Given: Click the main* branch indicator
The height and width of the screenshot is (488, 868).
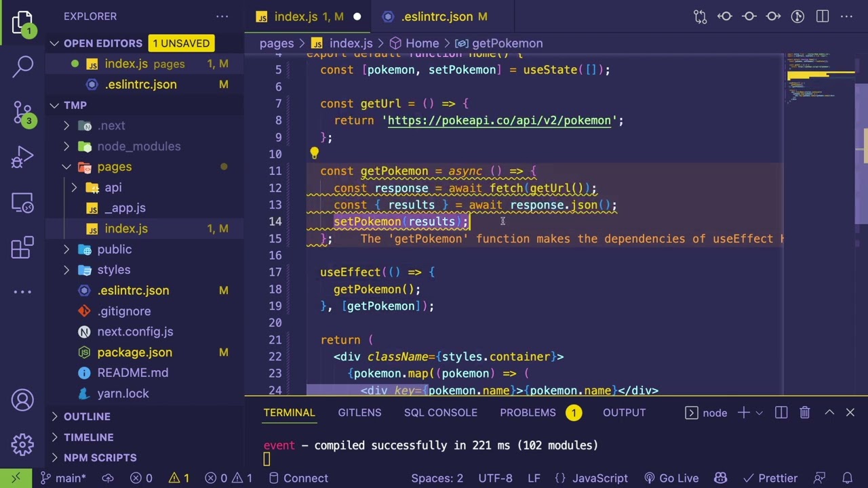Looking at the screenshot, I should pyautogui.click(x=62, y=478).
